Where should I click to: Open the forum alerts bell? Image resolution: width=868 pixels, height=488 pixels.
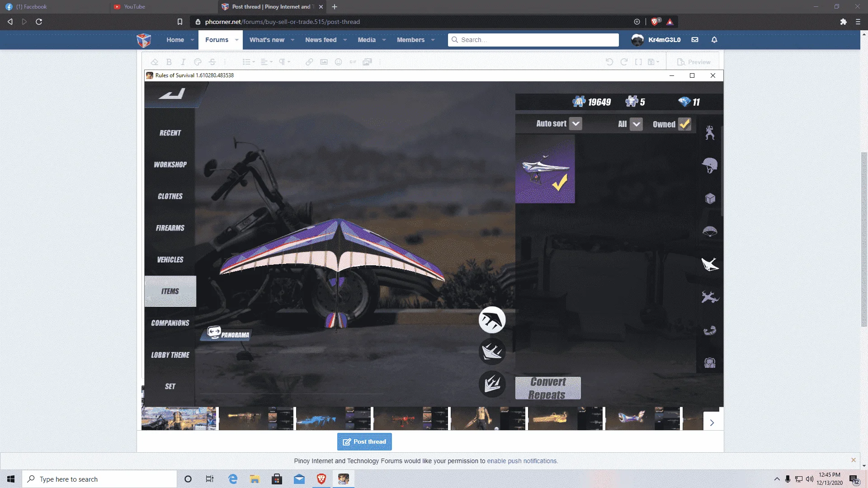[x=714, y=40]
